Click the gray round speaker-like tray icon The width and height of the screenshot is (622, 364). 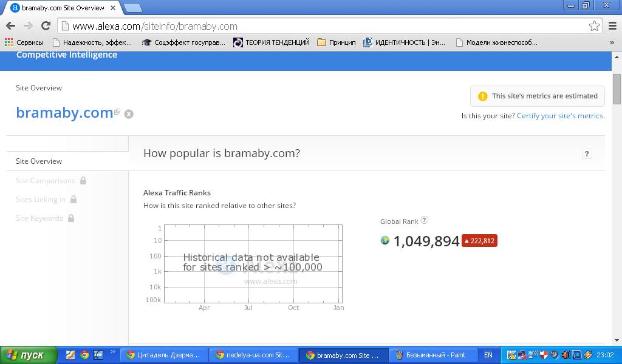point(555,355)
